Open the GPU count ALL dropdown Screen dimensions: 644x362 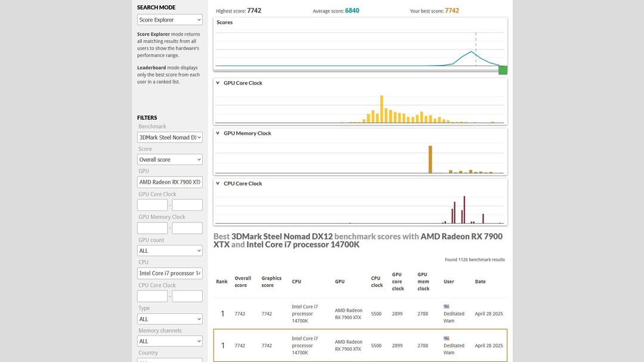click(x=169, y=250)
